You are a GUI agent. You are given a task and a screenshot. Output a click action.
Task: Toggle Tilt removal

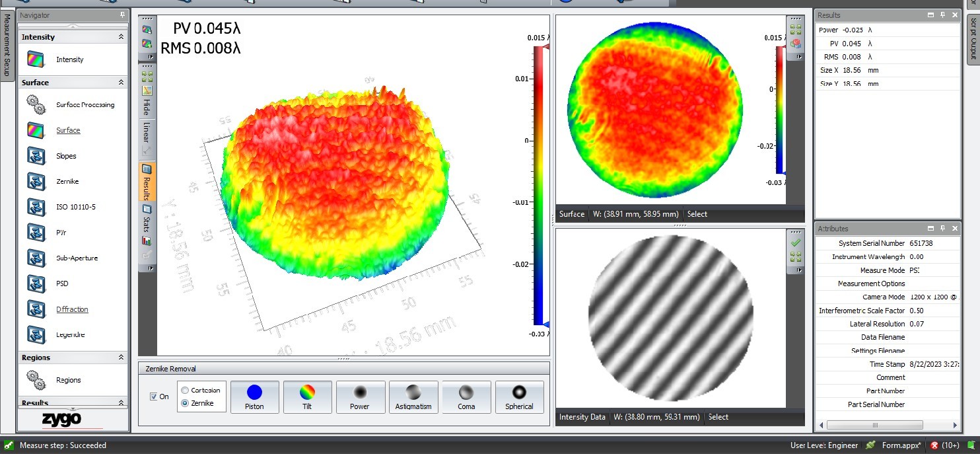307,397
